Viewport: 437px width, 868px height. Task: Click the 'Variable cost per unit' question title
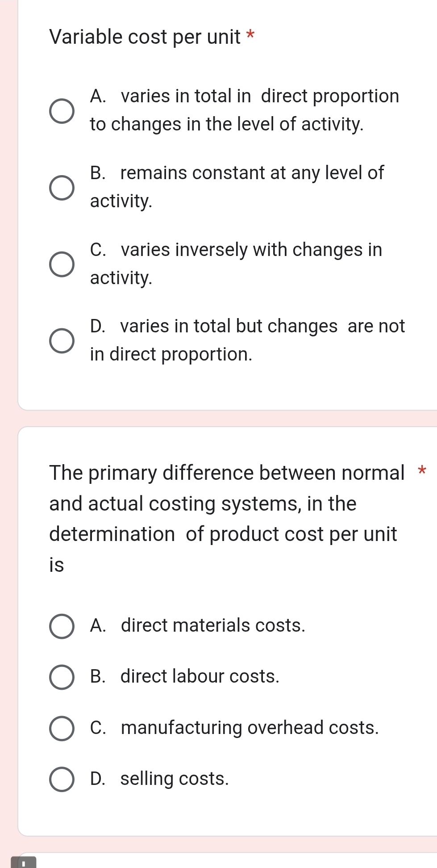pyautogui.click(x=145, y=37)
